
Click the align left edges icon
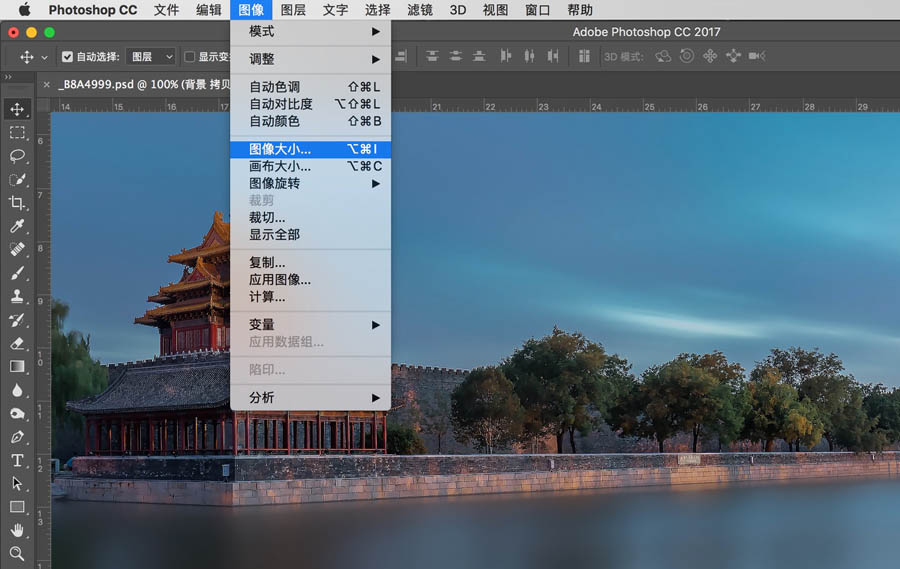point(506,56)
